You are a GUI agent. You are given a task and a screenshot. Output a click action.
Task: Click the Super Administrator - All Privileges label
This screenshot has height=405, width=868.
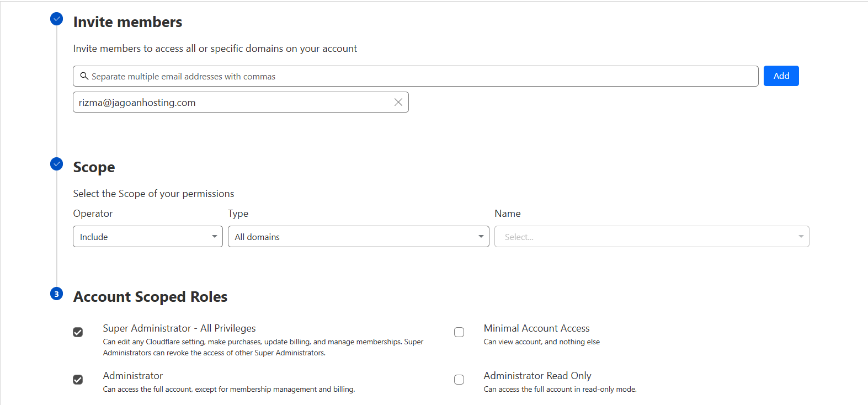tap(179, 328)
